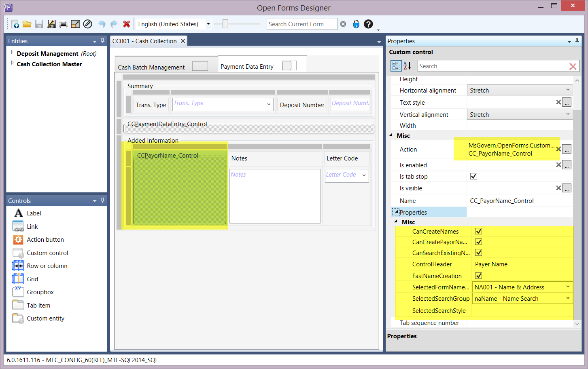Click the red X delete icon
The image size is (588, 369).
click(126, 24)
